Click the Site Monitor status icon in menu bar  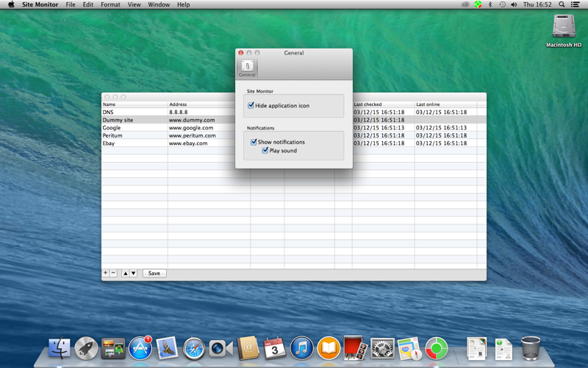click(478, 4)
